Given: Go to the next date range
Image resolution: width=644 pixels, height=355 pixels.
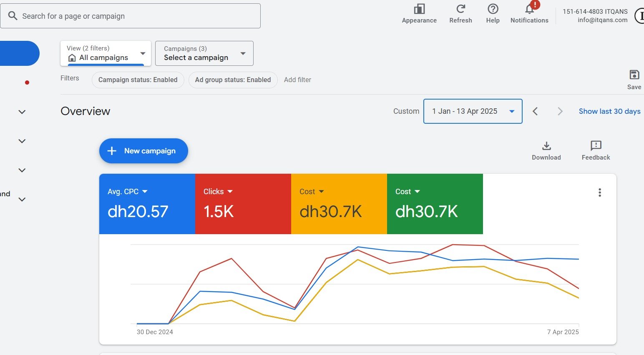Looking at the screenshot, I should 560,111.
